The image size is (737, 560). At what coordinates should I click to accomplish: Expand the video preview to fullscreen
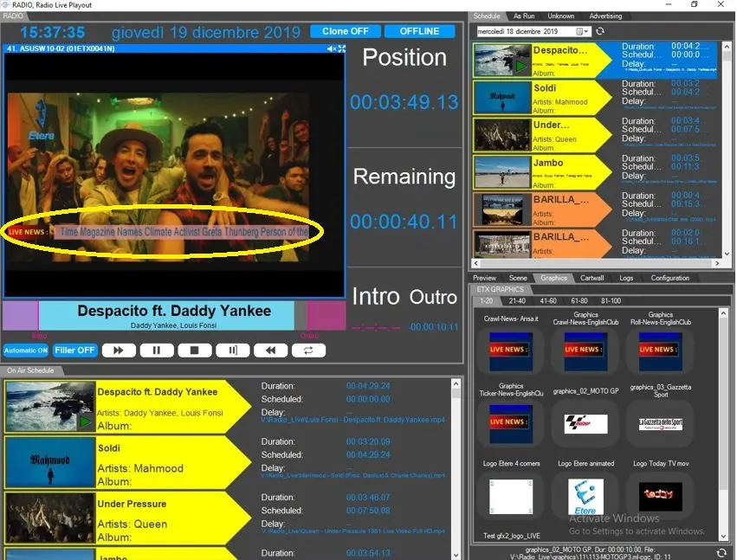(x=342, y=48)
